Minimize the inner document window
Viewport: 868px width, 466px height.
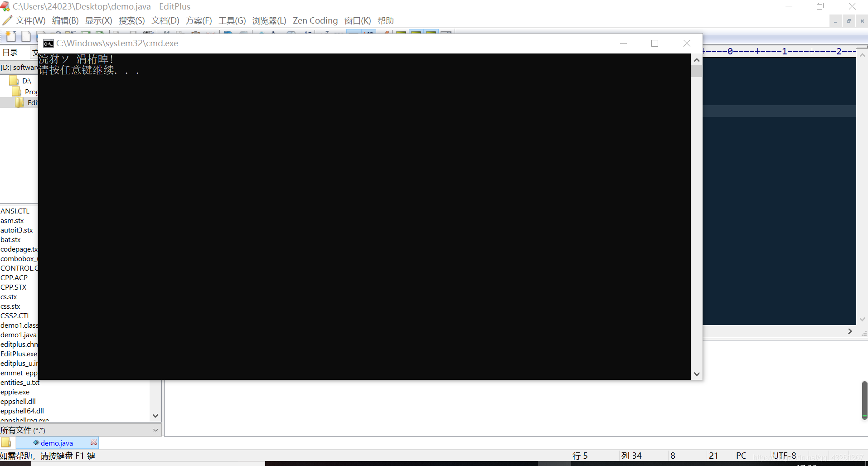[x=835, y=21]
